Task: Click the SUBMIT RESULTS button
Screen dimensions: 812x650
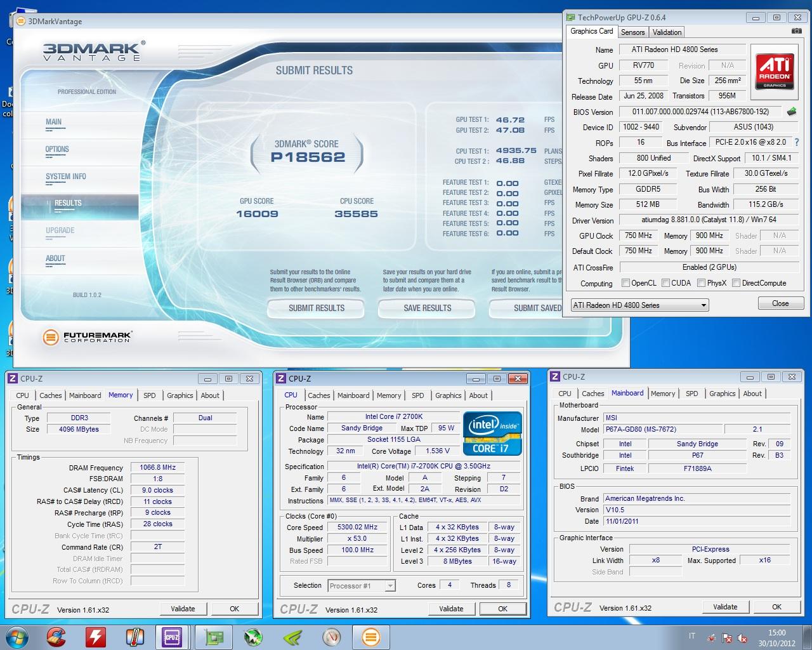Action: click(x=317, y=308)
